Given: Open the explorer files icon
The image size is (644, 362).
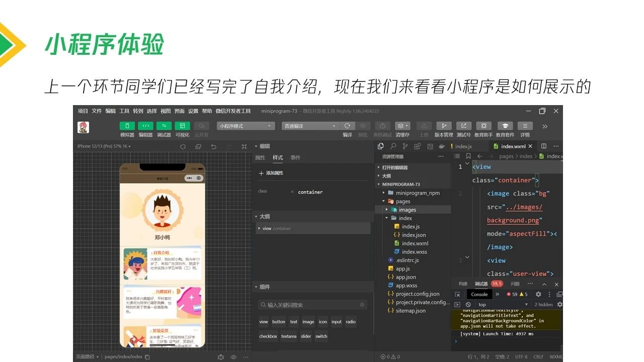Looking at the screenshot, I should pos(380,146).
